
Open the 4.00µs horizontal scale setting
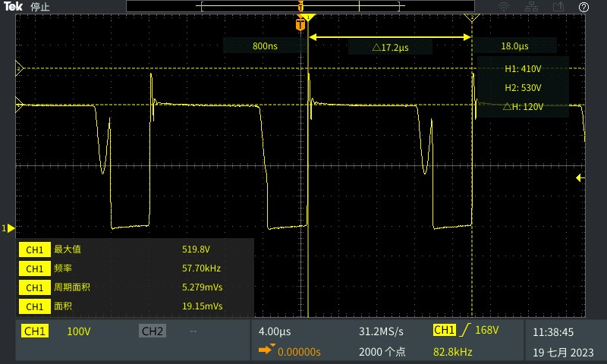(275, 331)
